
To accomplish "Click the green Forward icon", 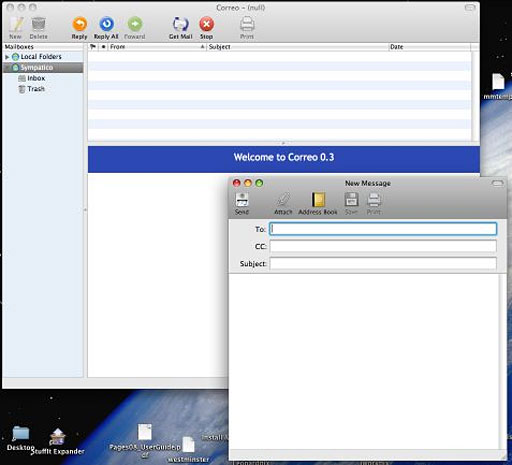I will [135, 24].
